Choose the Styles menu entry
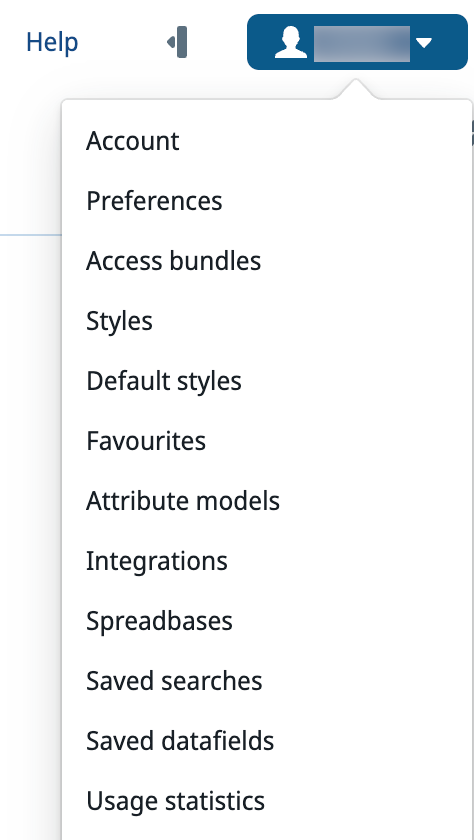474x840 pixels. coord(119,321)
